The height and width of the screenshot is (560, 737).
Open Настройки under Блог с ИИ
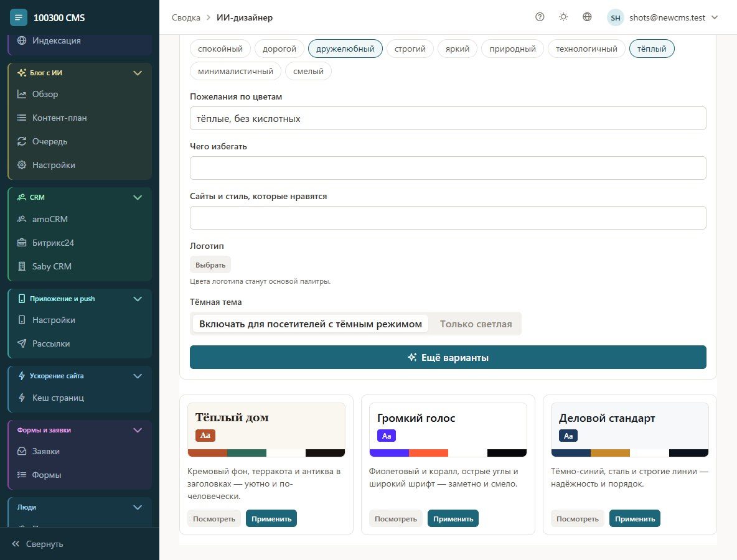tap(80, 165)
